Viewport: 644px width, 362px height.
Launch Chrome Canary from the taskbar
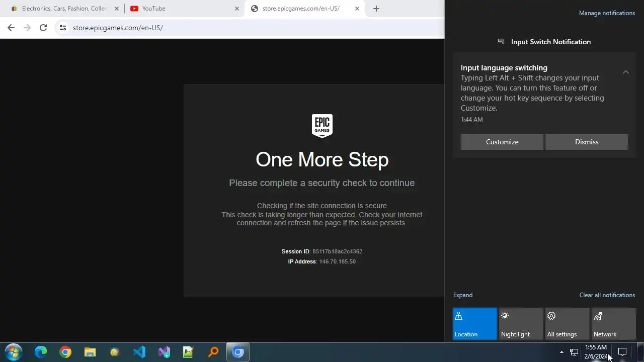[x=115, y=352]
